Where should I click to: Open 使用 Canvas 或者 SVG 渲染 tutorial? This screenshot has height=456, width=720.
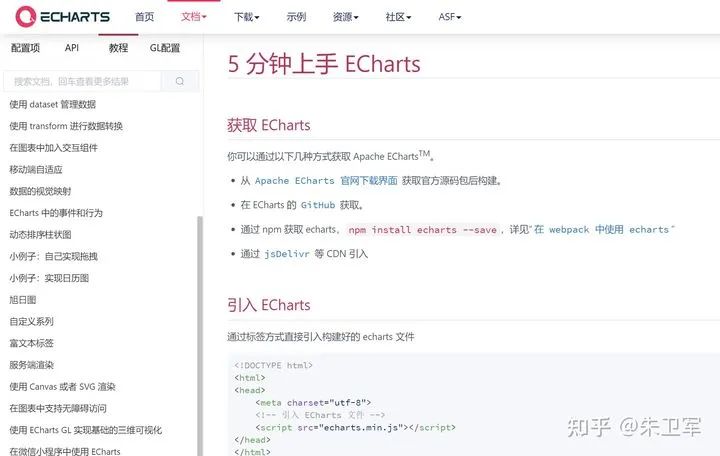62,387
